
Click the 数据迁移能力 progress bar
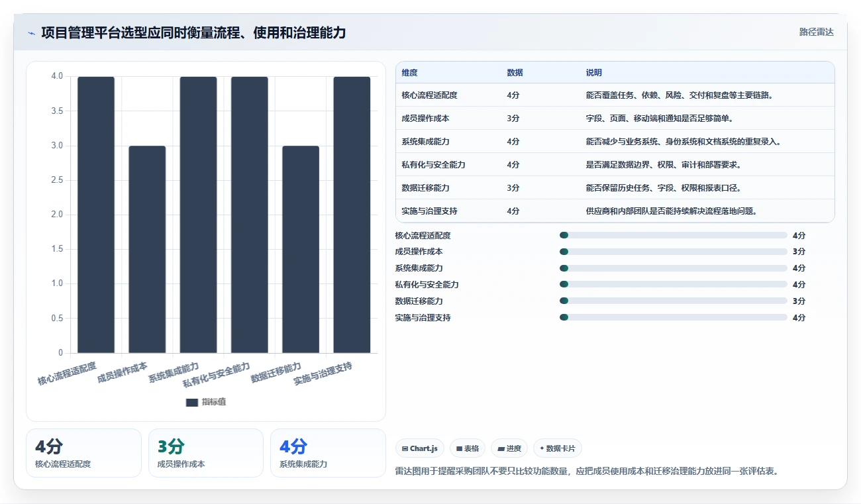coord(674,301)
